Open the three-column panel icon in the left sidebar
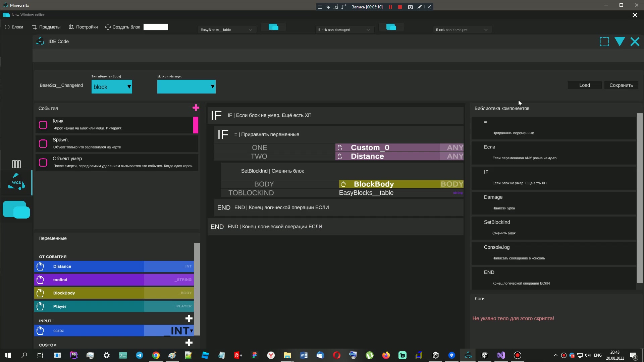Image resolution: width=644 pixels, height=362 pixels. click(16, 164)
